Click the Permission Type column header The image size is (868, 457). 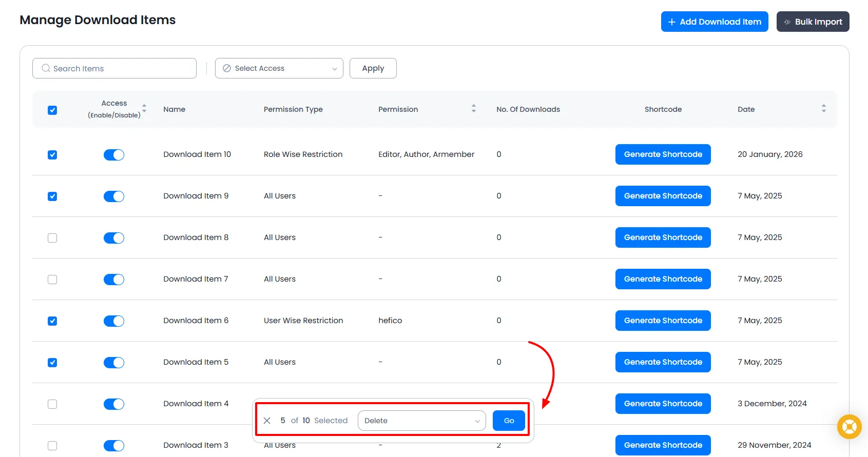click(293, 109)
